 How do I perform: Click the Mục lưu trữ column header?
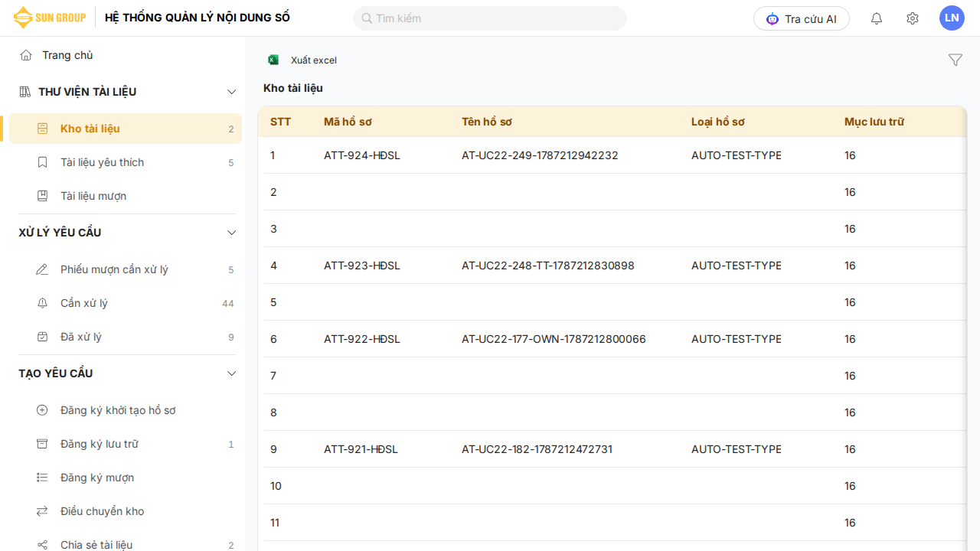click(x=874, y=122)
